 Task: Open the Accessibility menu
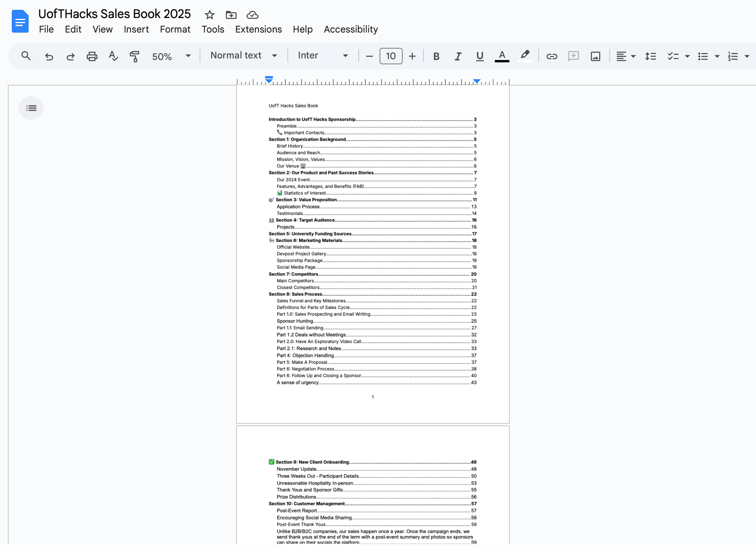click(351, 29)
